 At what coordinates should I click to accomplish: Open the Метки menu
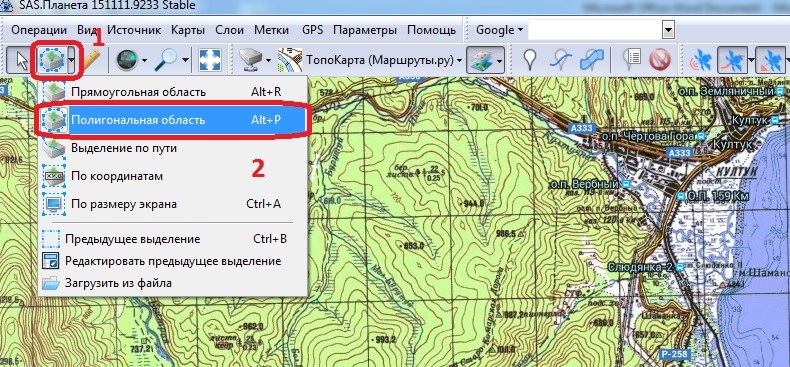click(272, 30)
